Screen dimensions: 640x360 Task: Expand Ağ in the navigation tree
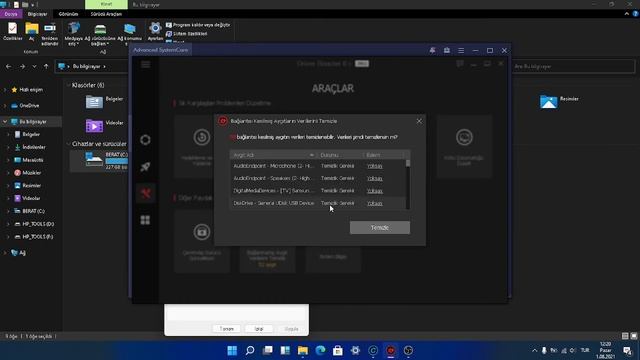5,253
